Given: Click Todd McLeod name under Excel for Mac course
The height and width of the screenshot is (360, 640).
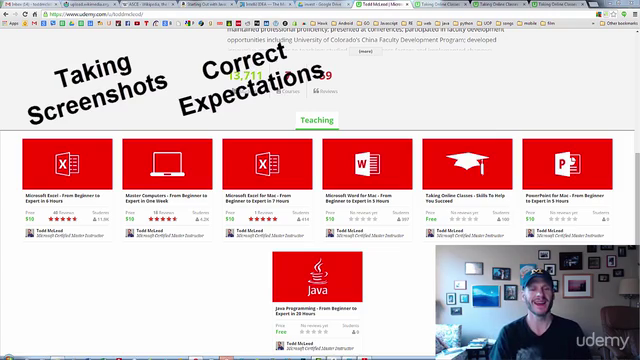Looking at the screenshot, I should 250,231.
